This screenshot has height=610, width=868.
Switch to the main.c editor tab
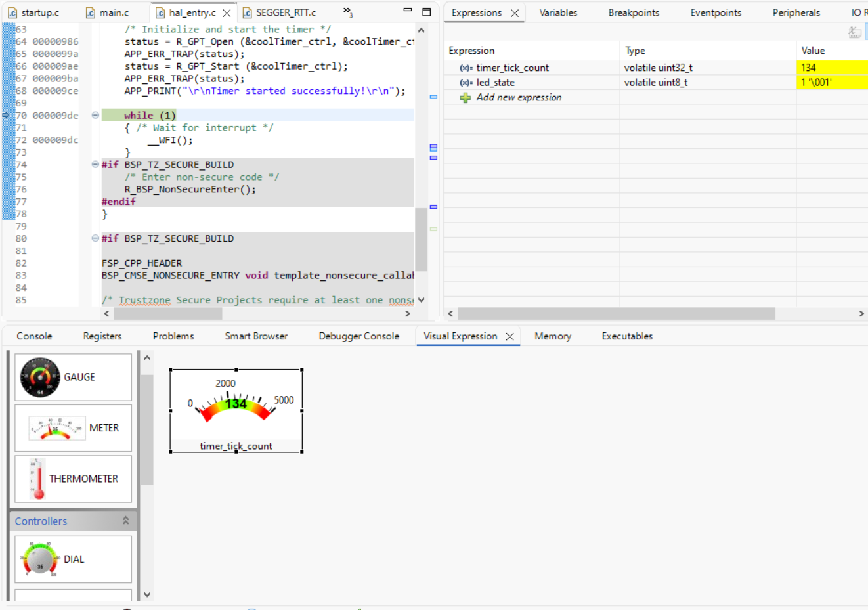pos(107,12)
